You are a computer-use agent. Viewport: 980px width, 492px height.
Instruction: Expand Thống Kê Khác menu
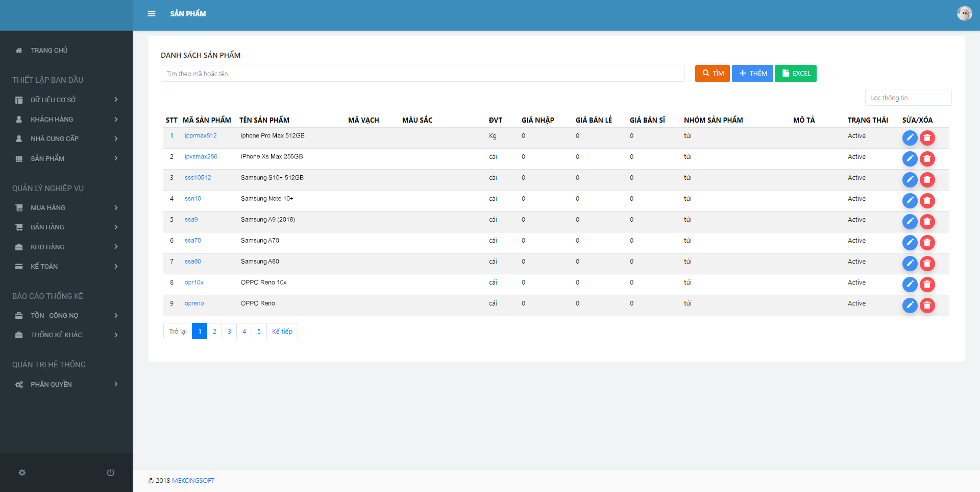click(x=66, y=335)
